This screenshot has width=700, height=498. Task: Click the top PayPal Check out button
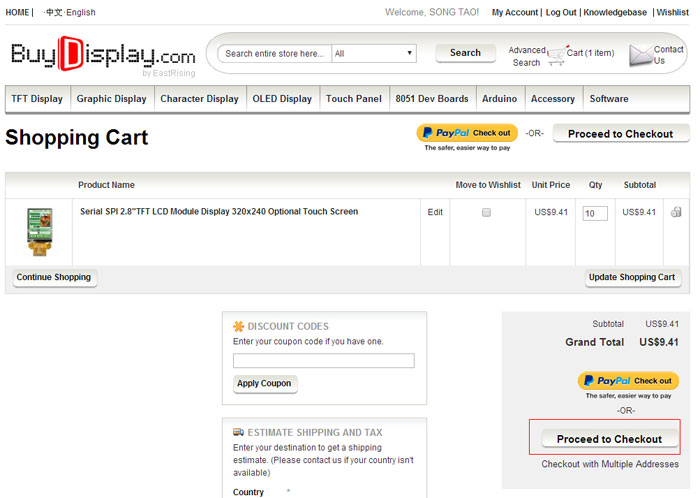pos(467,133)
